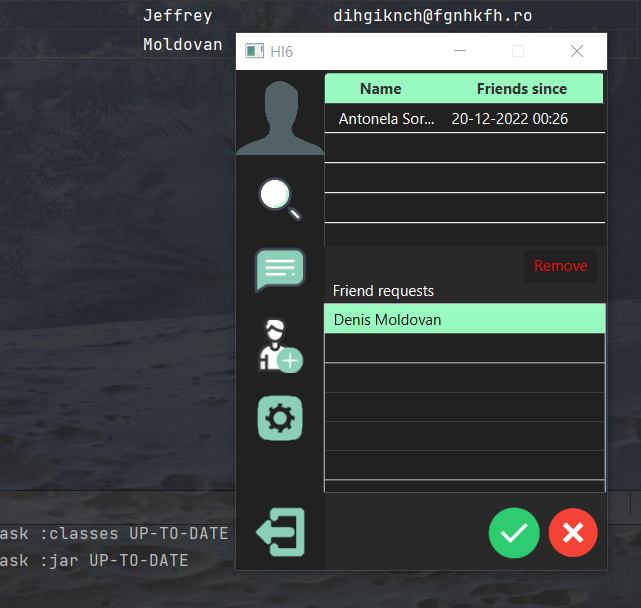
Task: Open the chat messages bubble icon
Action: [x=280, y=269]
